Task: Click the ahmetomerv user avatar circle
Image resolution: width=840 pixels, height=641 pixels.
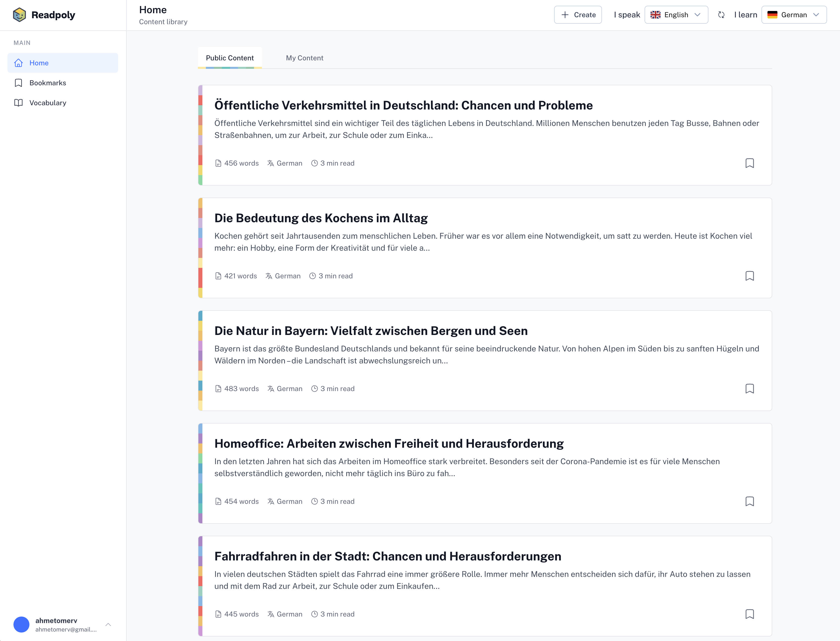Action: pyautogui.click(x=21, y=625)
